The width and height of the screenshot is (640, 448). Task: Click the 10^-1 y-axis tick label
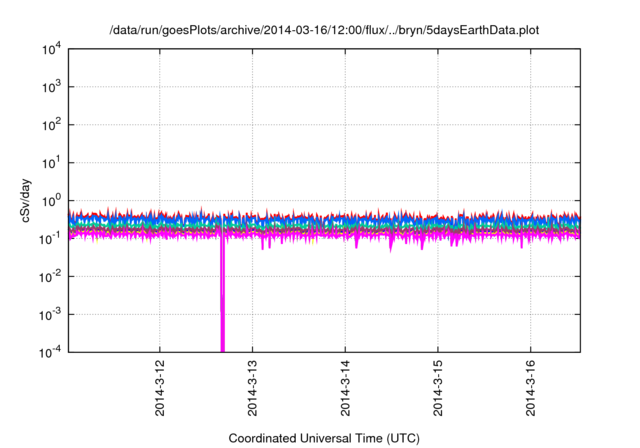pos(51,239)
